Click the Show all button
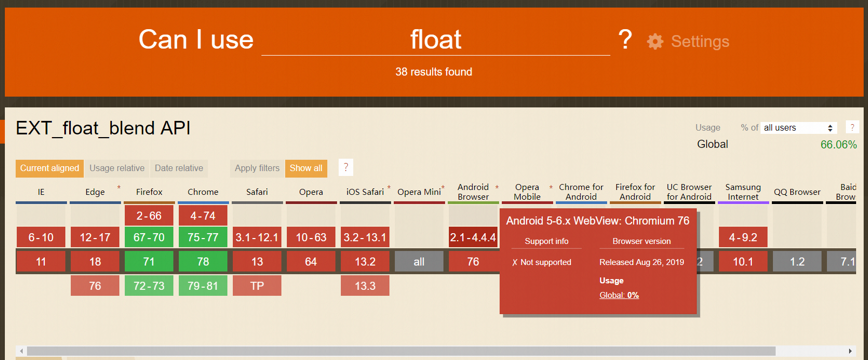 [x=306, y=168]
